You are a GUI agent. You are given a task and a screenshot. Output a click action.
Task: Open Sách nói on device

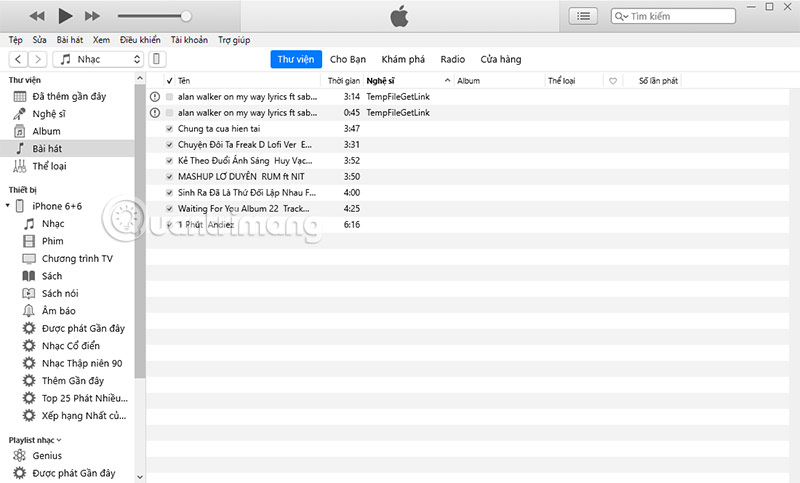pyautogui.click(x=60, y=293)
